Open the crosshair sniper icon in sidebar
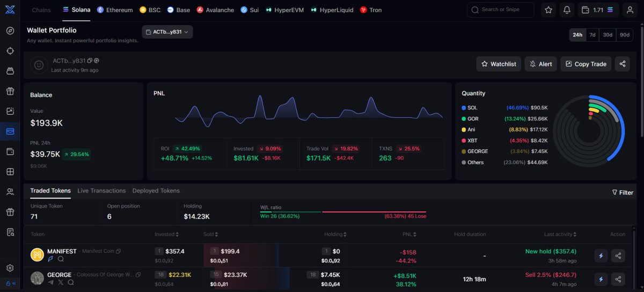Viewport: 644px width, 292px height. click(x=10, y=50)
